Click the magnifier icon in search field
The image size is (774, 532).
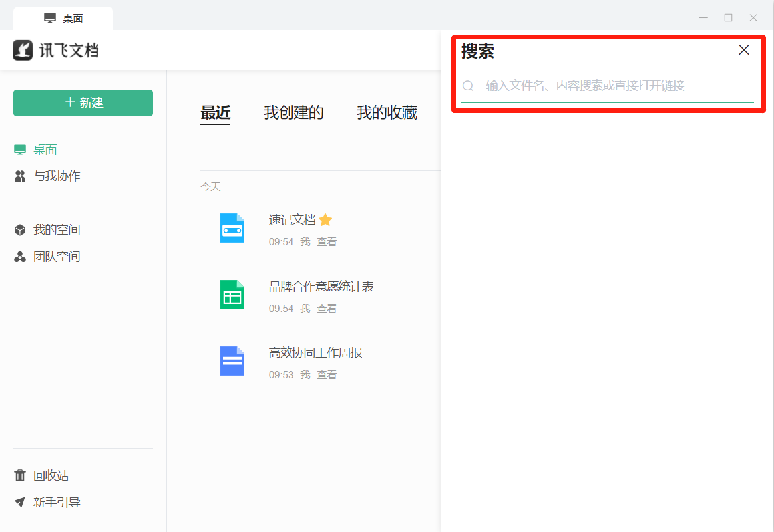(x=468, y=86)
